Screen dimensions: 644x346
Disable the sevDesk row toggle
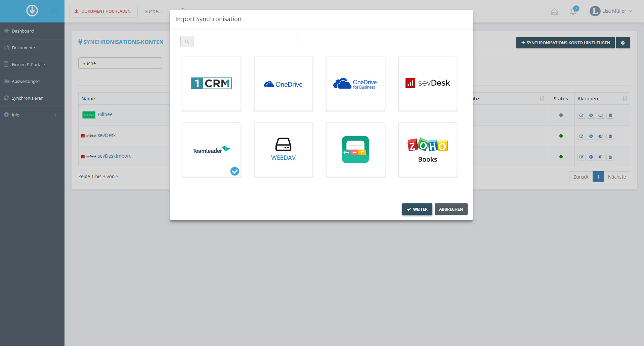point(601,136)
